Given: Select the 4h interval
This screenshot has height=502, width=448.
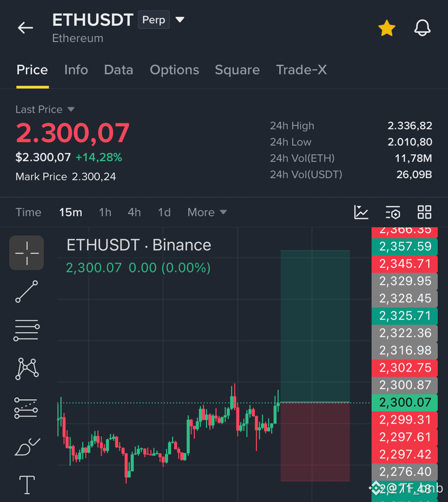Looking at the screenshot, I should pos(134,212).
